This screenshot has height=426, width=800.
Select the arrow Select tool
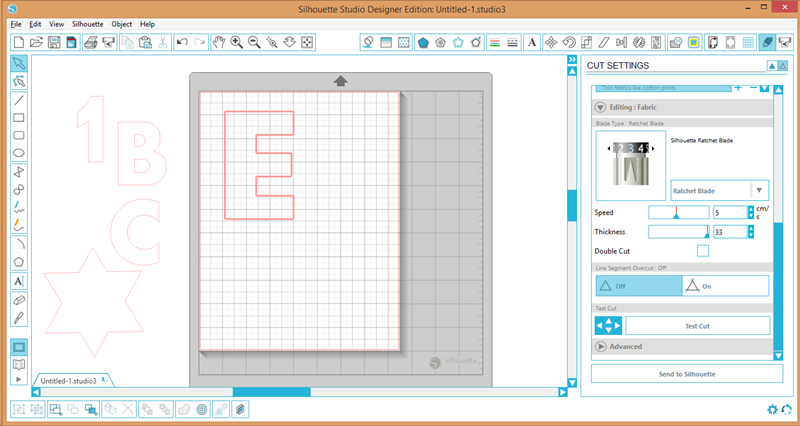(19, 63)
